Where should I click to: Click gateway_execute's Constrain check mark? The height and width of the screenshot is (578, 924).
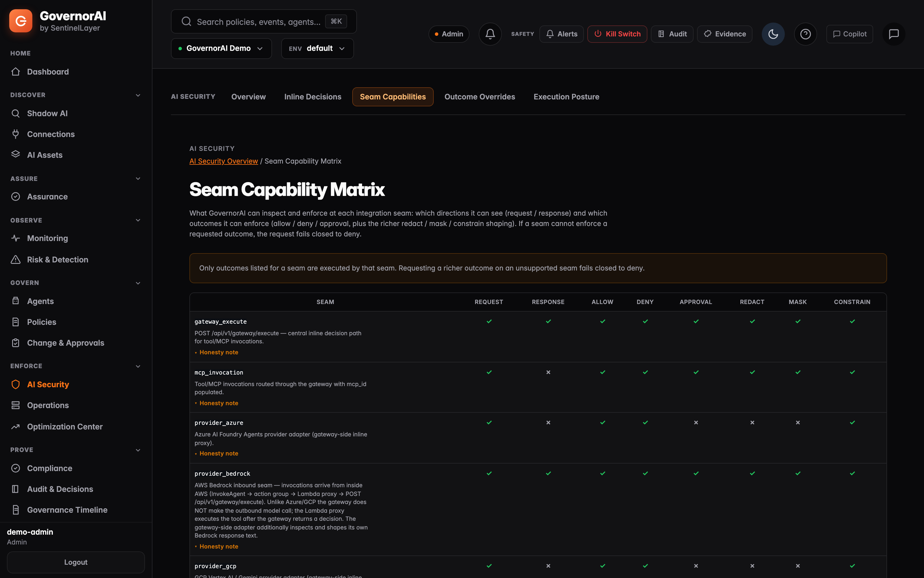(x=852, y=321)
